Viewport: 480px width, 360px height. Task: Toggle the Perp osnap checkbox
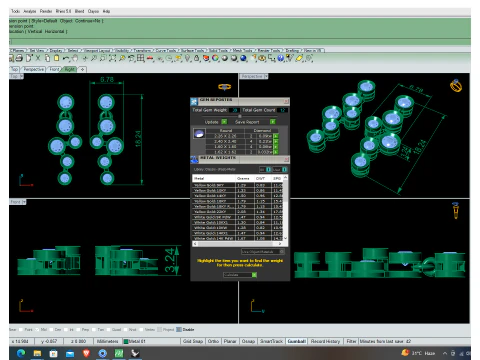[78, 330]
